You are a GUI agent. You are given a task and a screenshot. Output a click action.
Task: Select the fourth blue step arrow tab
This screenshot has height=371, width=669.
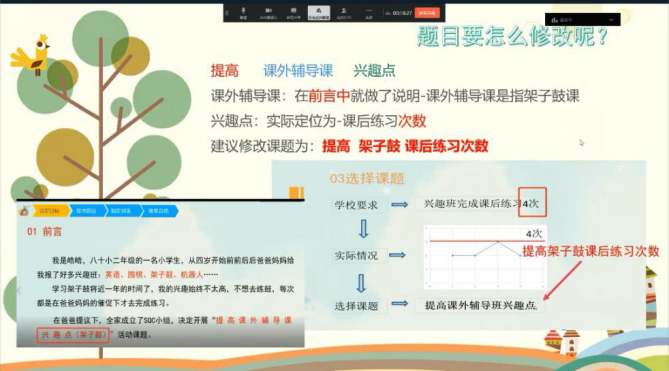159,211
